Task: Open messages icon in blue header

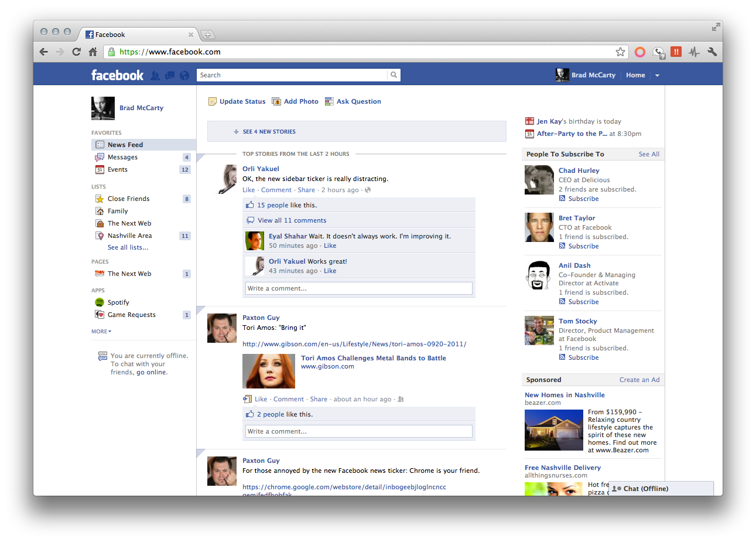Action: click(x=170, y=76)
